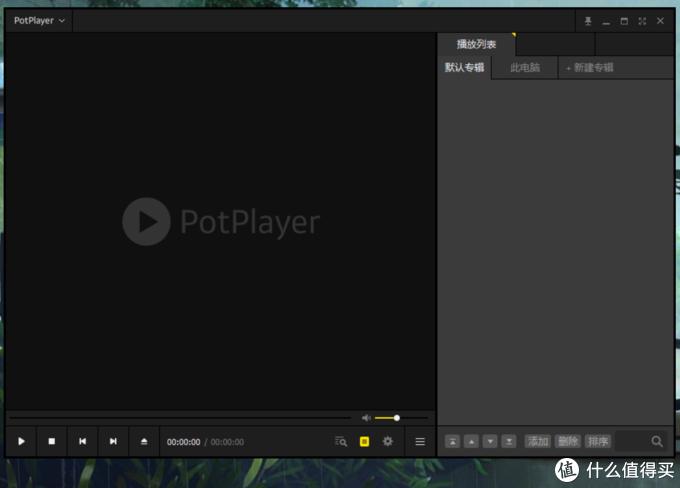
Task: Open the PotPlayer main menu dropdown
Action: [40, 20]
